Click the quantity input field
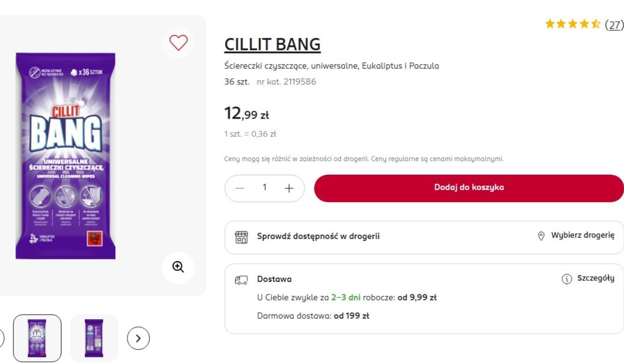Image resolution: width=624 pixels, height=364 pixels. [265, 188]
